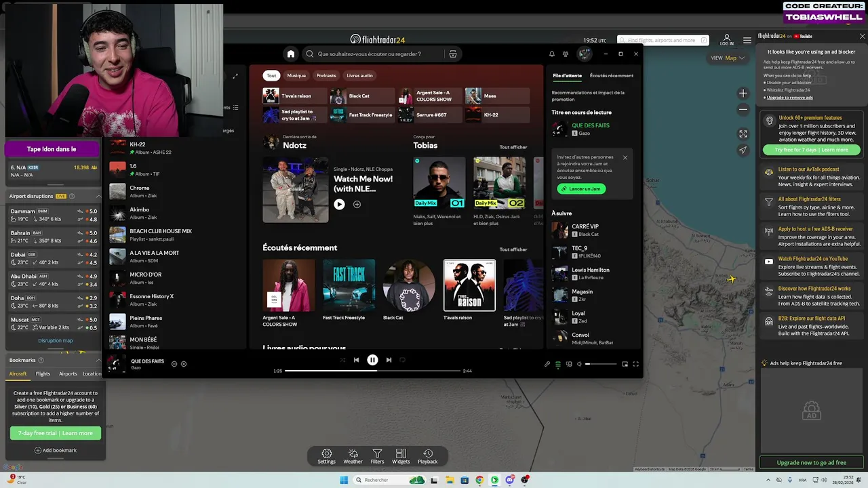Open Spotify notifications bell
Screen dimensions: 868x488
pyautogui.click(x=551, y=54)
